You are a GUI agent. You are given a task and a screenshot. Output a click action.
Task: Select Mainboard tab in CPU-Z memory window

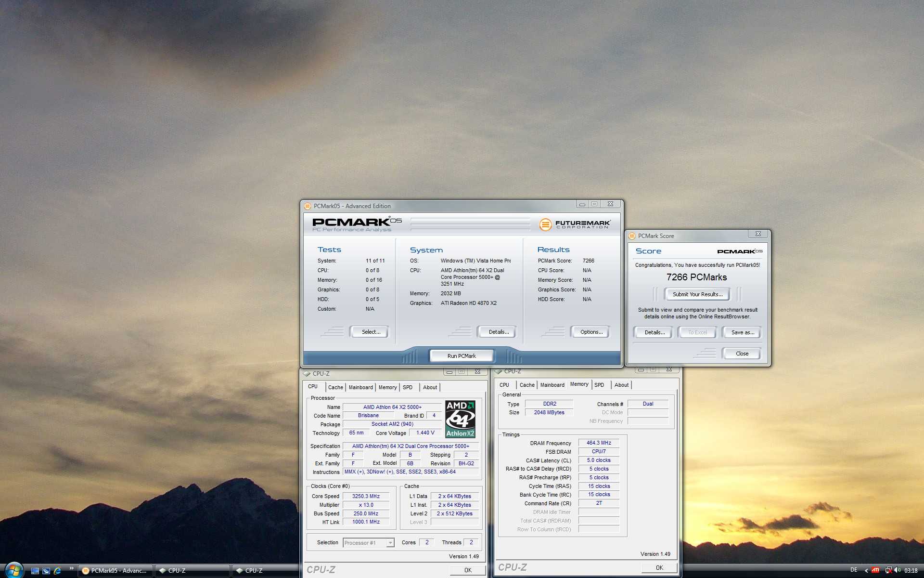552,385
